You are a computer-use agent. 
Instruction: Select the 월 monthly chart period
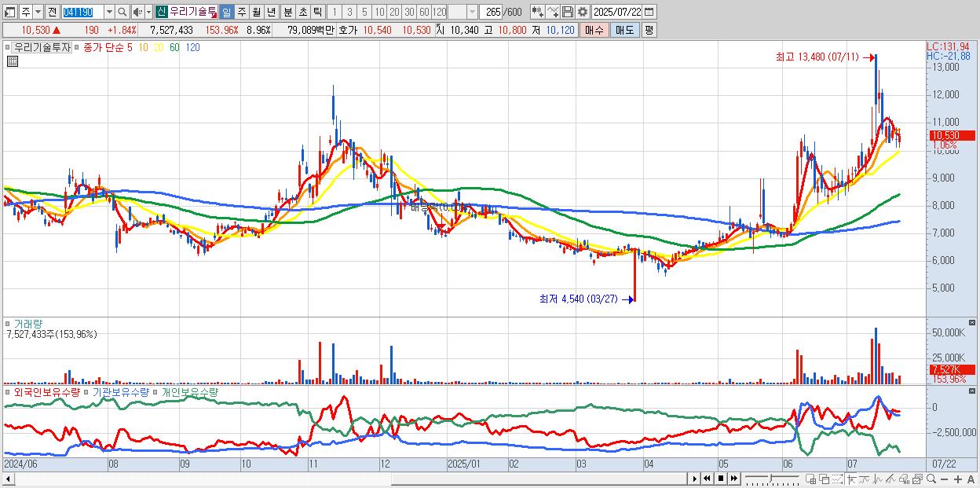click(255, 12)
